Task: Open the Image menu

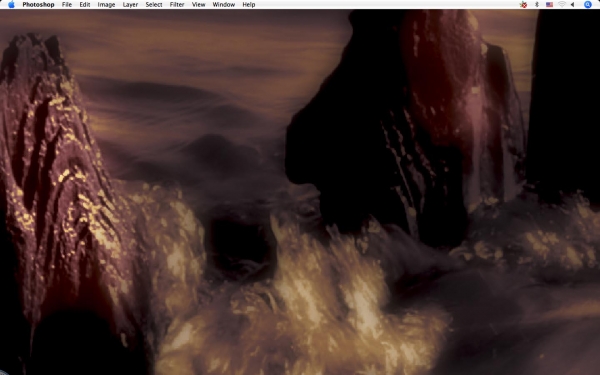Action: pos(106,5)
